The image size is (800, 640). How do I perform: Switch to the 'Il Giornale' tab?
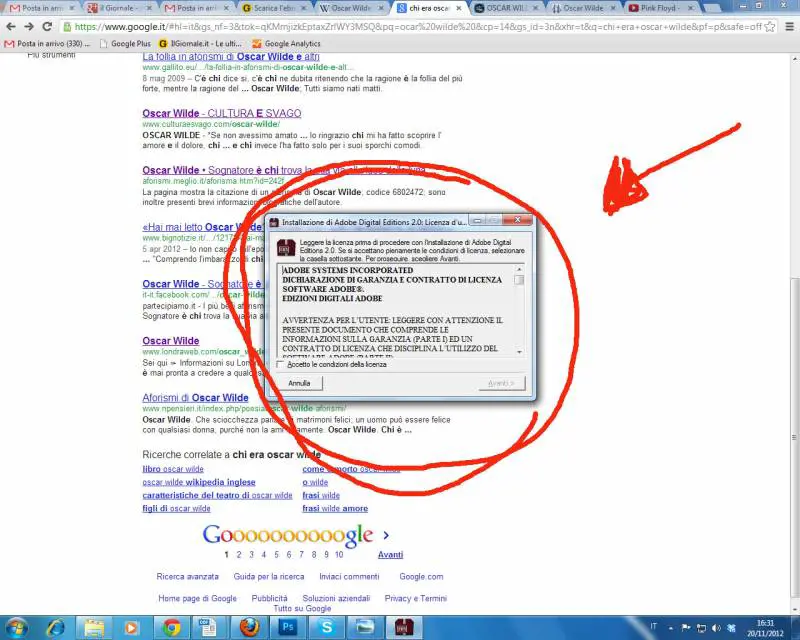coord(120,8)
